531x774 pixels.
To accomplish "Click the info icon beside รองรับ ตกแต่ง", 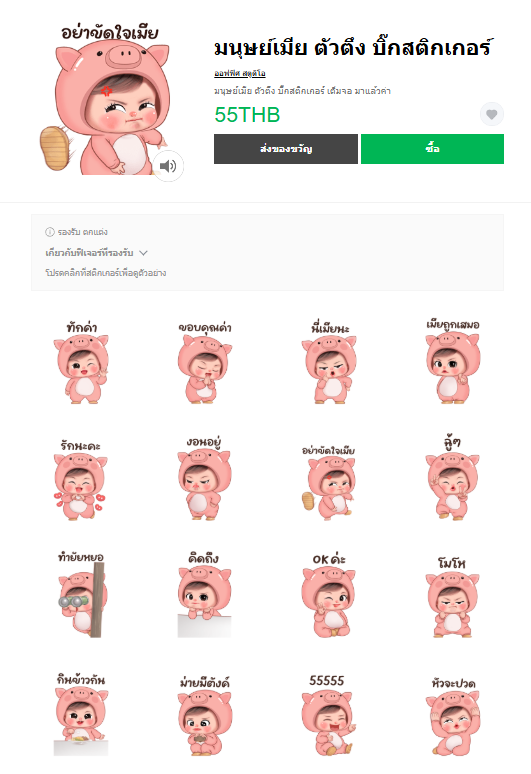I will [x=50, y=232].
